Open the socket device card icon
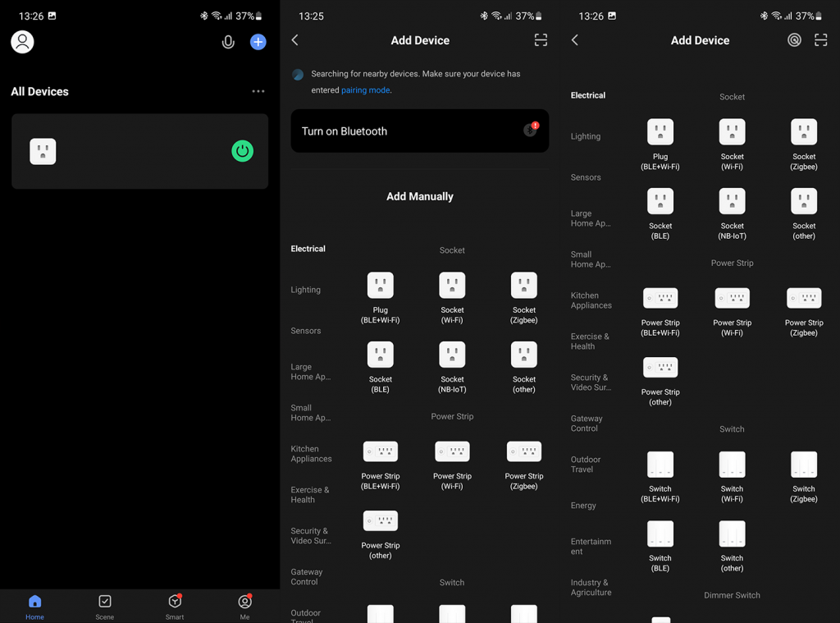 pyautogui.click(x=43, y=151)
